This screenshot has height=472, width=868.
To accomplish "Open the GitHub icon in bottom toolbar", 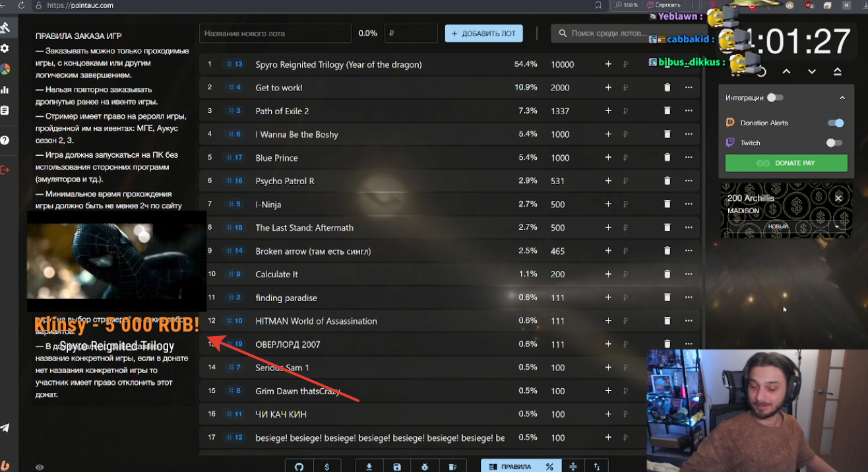I will pos(299,466).
